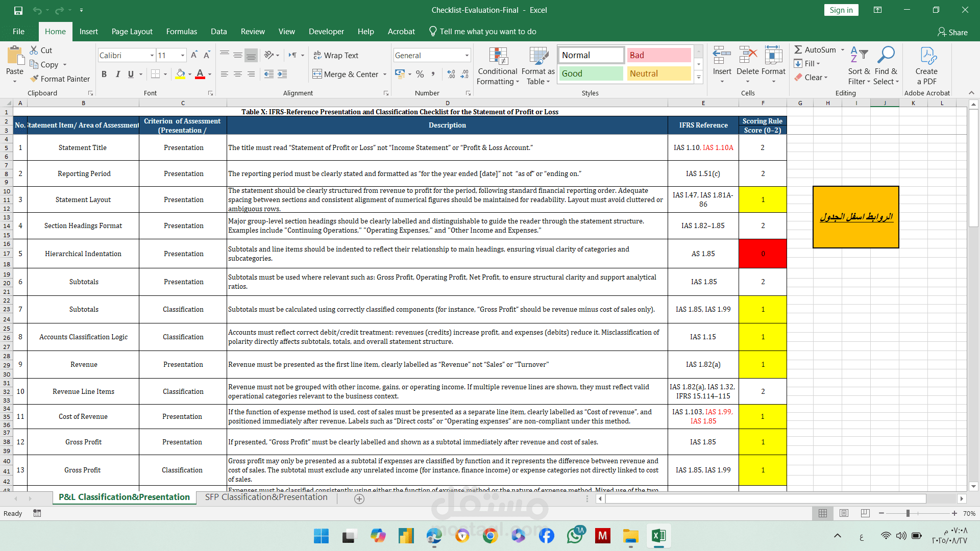Image resolution: width=980 pixels, height=551 pixels.
Task: Open the font size 11 dropdown
Action: tap(182, 55)
